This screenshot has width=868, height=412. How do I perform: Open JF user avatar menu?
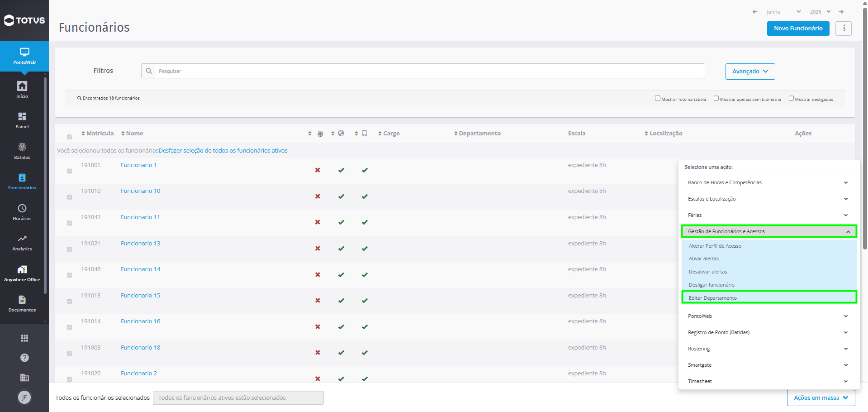[24, 398]
